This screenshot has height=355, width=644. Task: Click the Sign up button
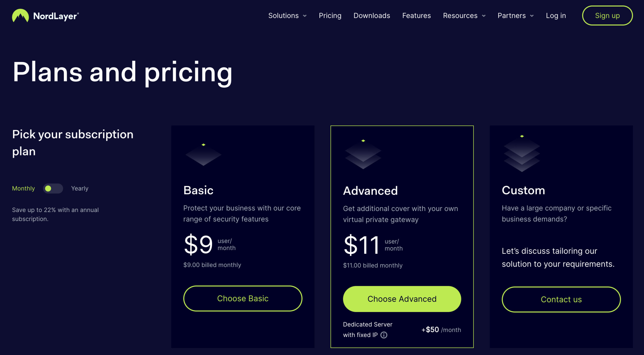[607, 16]
